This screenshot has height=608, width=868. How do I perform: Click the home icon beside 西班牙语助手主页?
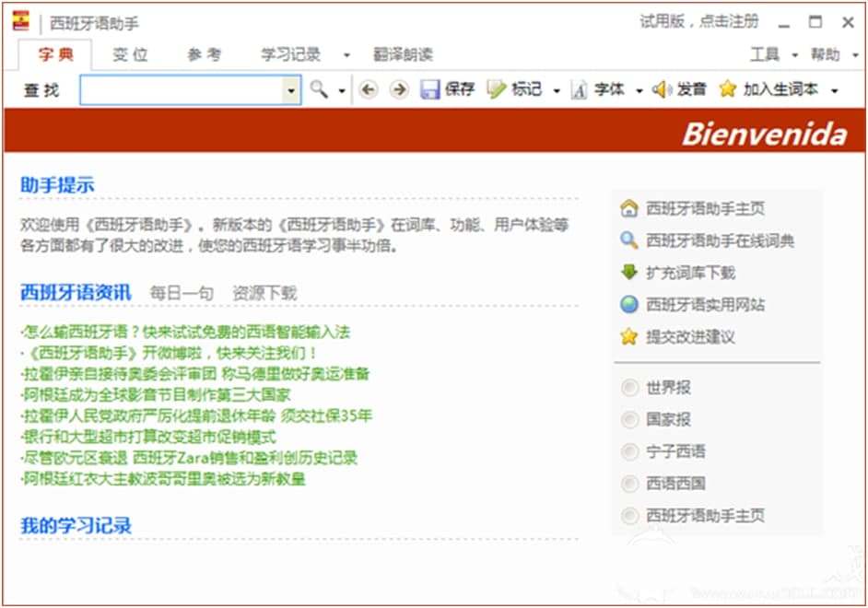click(628, 208)
